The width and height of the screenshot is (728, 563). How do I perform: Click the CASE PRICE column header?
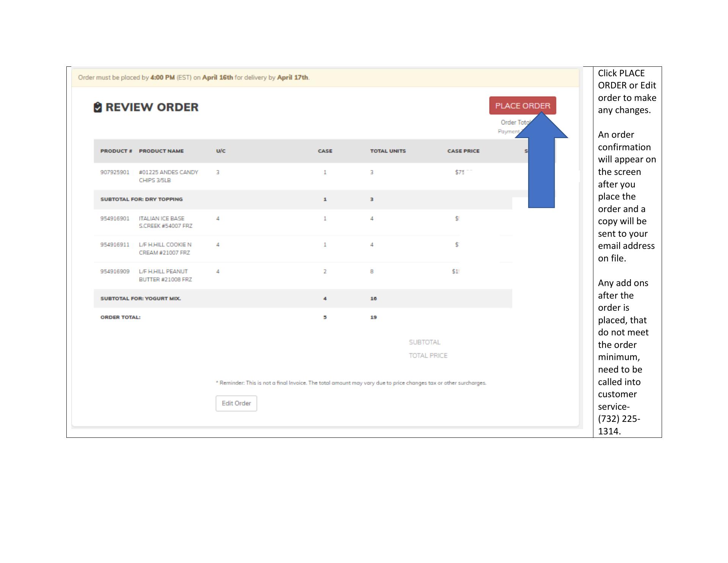tap(463, 151)
